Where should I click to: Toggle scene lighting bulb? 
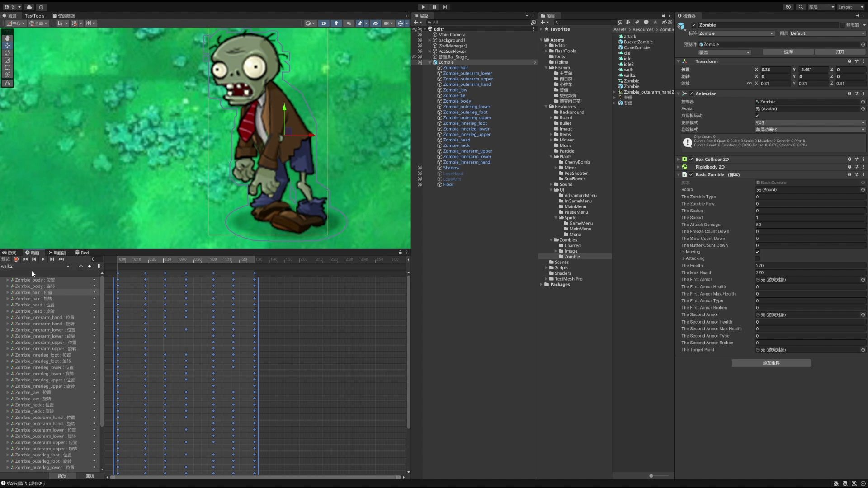[336, 23]
